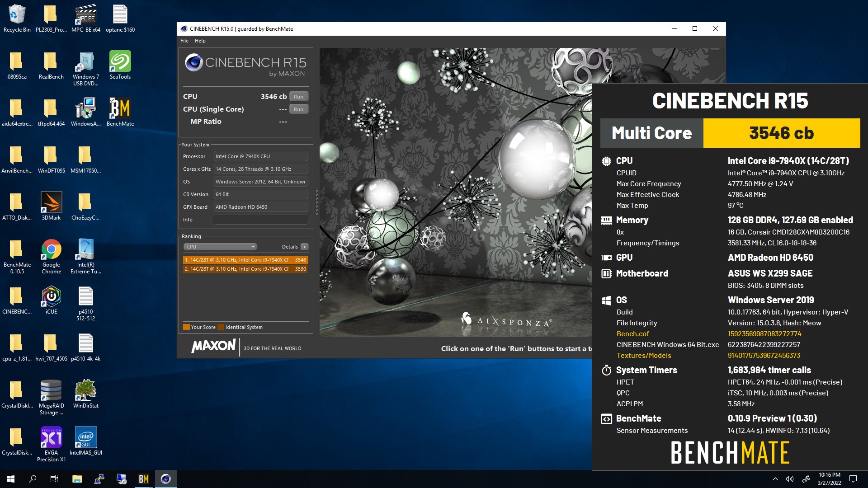Open the CINEBENC... folder on desktop
The height and width of the screenshot is (488, 868).
[x=17, y=300]
